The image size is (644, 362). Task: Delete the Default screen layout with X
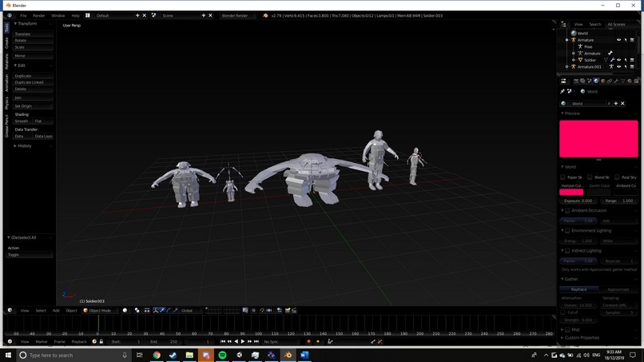tap(145, 15)
